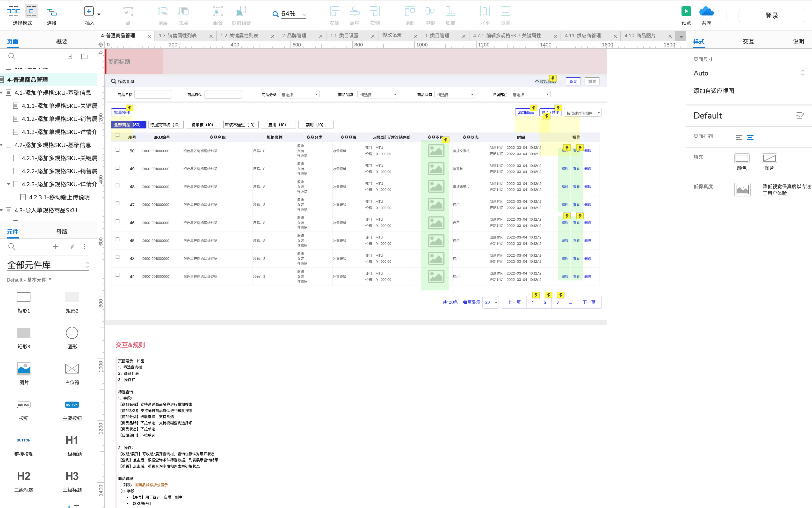
Task: Set page alignment to center
Action: 750,137
